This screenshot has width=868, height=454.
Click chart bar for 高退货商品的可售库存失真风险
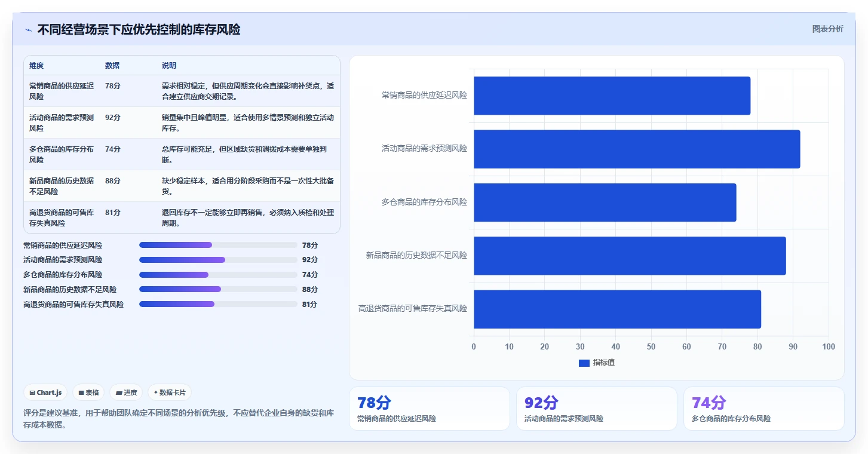[x=617, y=309]
